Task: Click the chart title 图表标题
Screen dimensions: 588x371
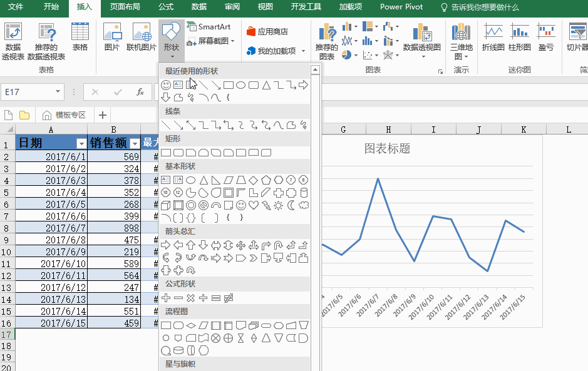Action: tap(387, 148)
